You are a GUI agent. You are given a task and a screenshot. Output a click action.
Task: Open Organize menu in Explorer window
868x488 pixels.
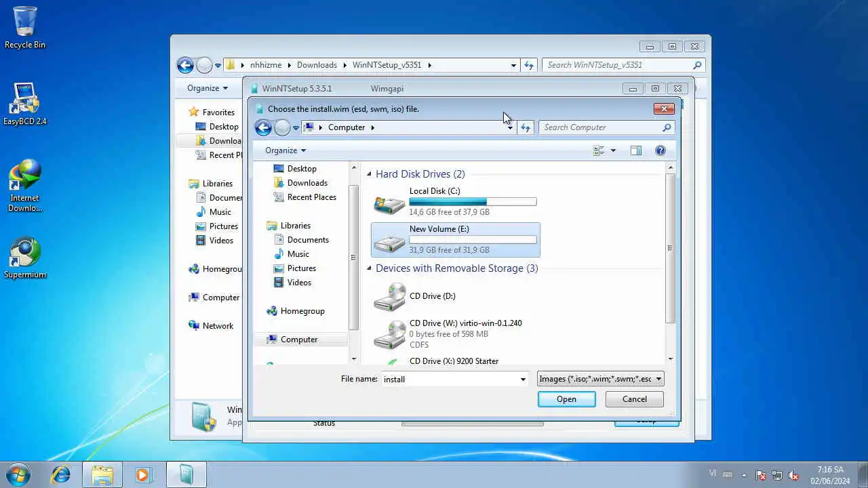coord(208,88)
